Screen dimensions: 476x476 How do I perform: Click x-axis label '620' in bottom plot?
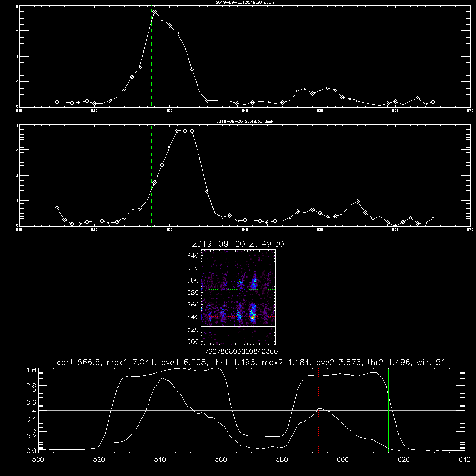tap(404, 460)
